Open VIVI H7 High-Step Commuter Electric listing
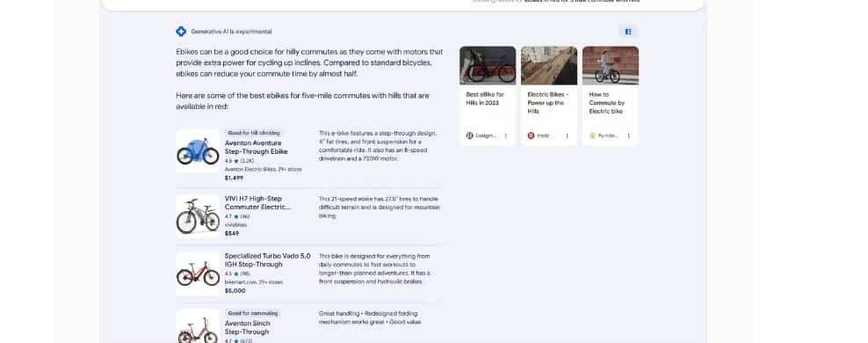Screen dimensions: 868x343 (257, 203)
